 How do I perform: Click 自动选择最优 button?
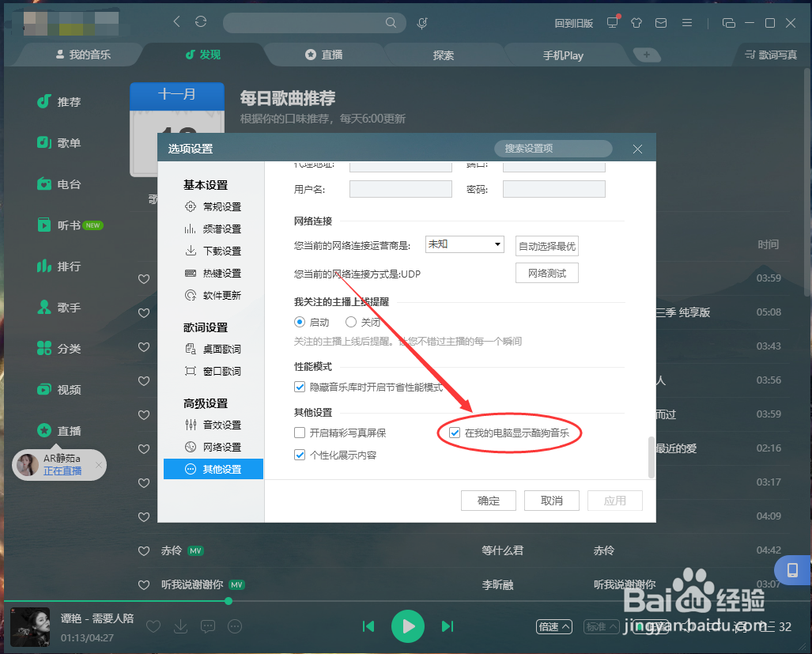click(x=547, y=246)
